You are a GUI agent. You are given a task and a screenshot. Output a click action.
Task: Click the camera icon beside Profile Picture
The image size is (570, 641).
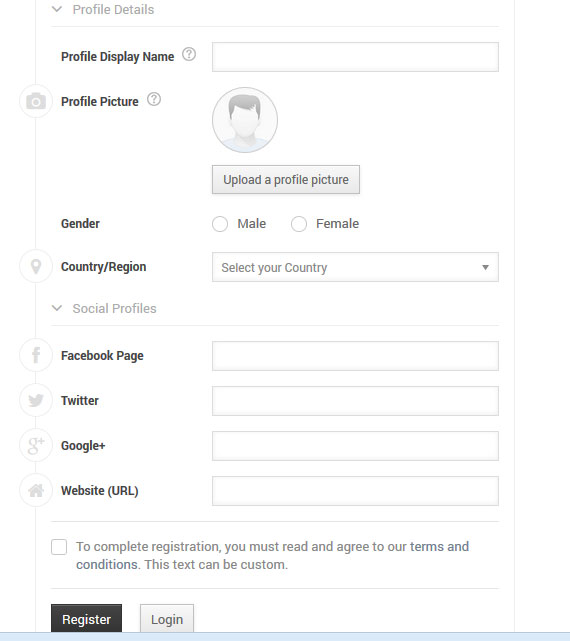(36, 101)
